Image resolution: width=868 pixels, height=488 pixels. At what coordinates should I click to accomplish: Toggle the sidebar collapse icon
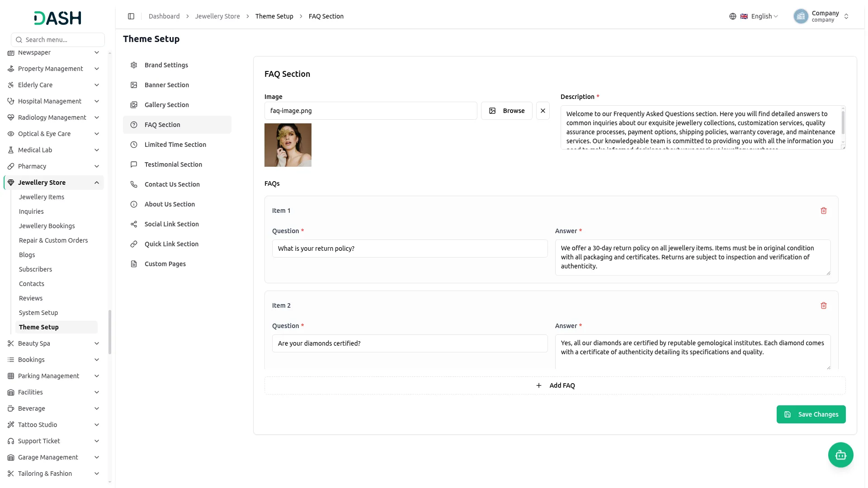pyautogui.click(x=131, y=16)
